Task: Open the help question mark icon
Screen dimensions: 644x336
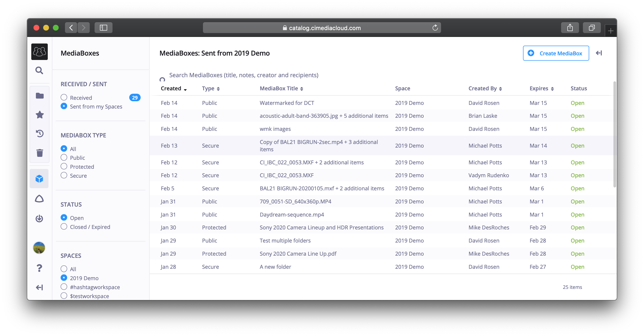Action: 39,268
